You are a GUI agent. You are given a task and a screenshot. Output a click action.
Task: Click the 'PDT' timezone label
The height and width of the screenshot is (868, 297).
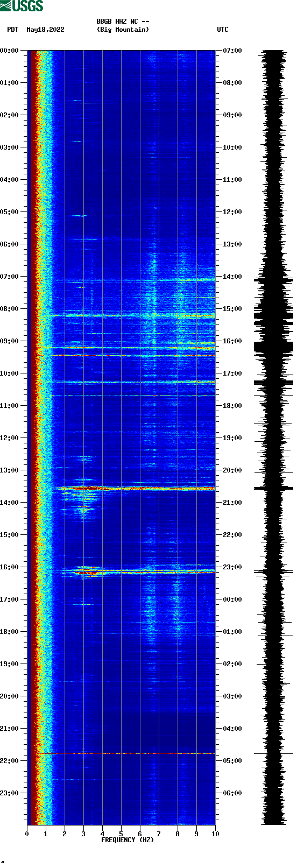13,30
